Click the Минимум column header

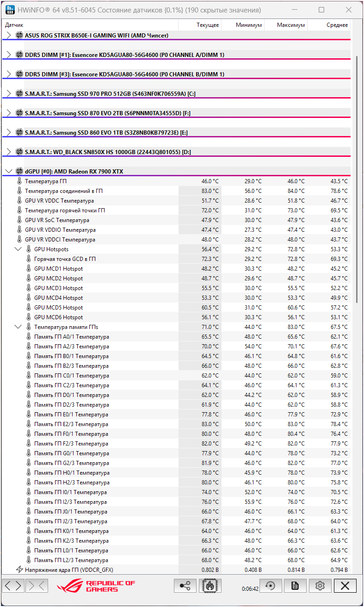[243, 25]
